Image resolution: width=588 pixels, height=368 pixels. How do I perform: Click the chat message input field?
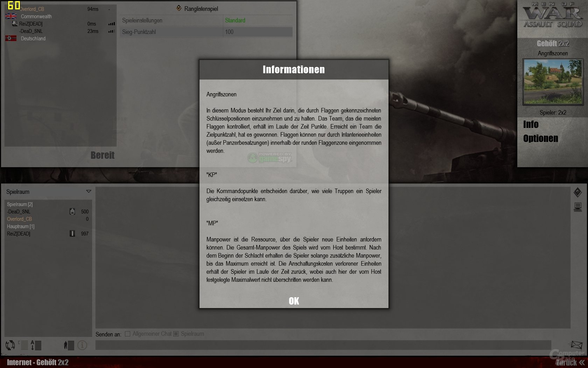pos(323,345)
